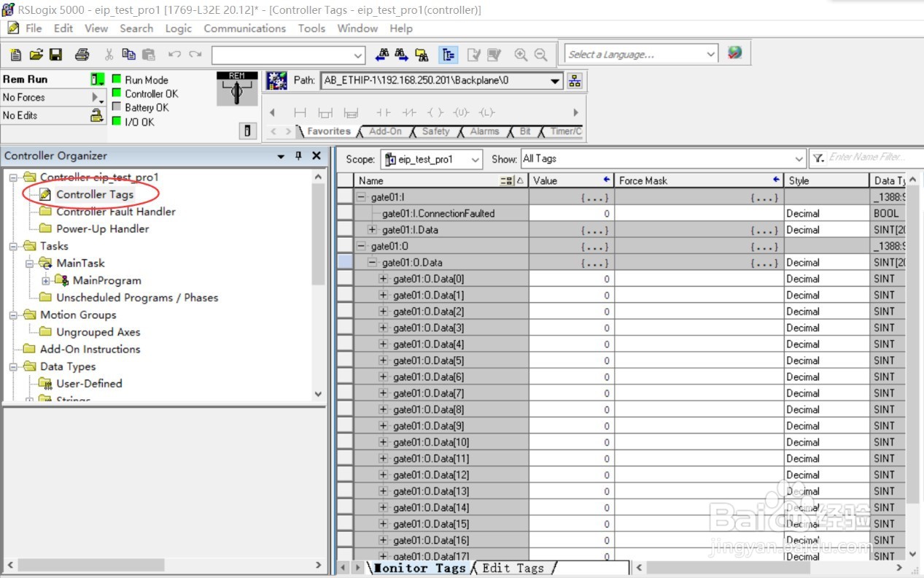Open the File menu
924x578 pixels.
(34, 28)
